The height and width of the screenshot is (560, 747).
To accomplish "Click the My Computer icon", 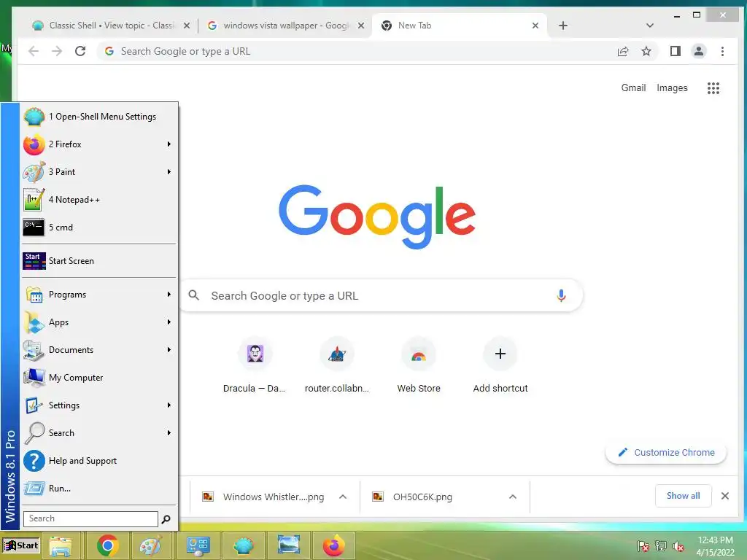I will tap(34, 378).
